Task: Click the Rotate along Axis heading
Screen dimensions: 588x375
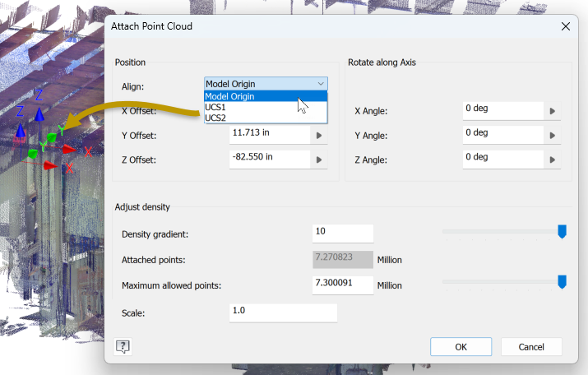Action: pyautogui.click(x=382, y=62)
